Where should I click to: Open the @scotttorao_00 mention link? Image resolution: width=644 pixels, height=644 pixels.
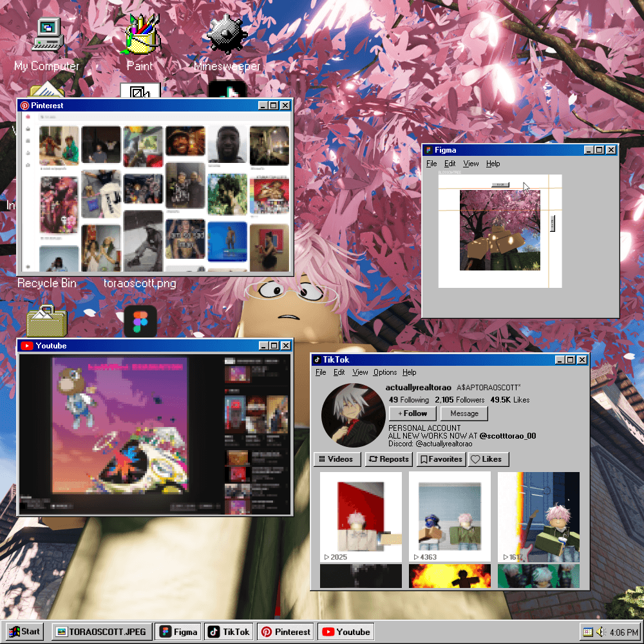(x=507, y=436)
